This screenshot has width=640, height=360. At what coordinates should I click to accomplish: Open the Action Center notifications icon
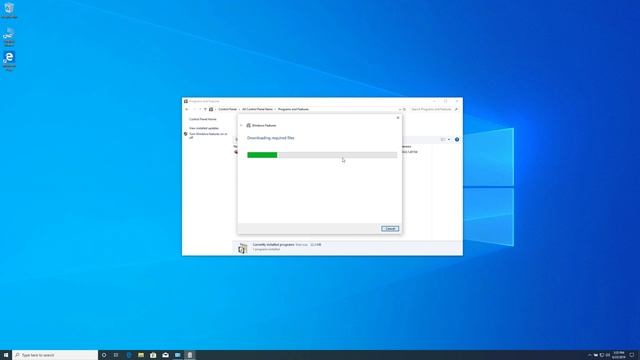click(x=632, y=355)
